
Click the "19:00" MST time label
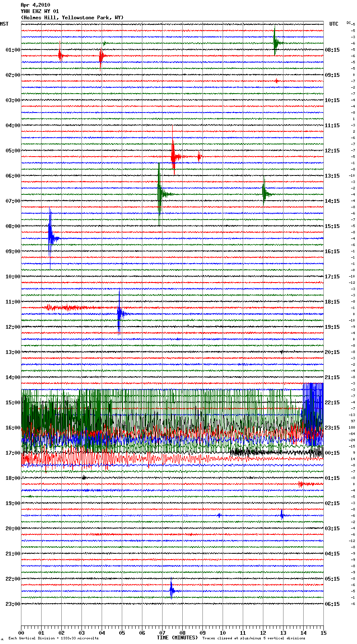coord(13,503)
